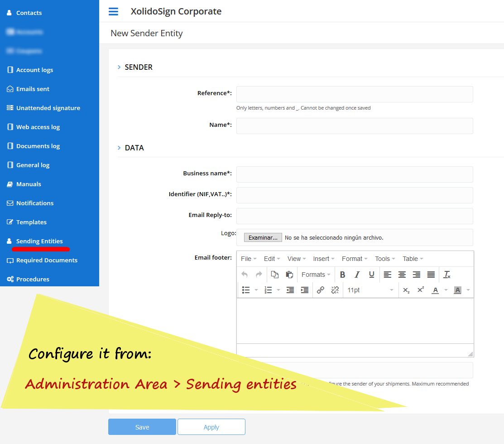This screenshot has width=504, height=444.
Task: Open the Web access log
Action: point(34,127)
